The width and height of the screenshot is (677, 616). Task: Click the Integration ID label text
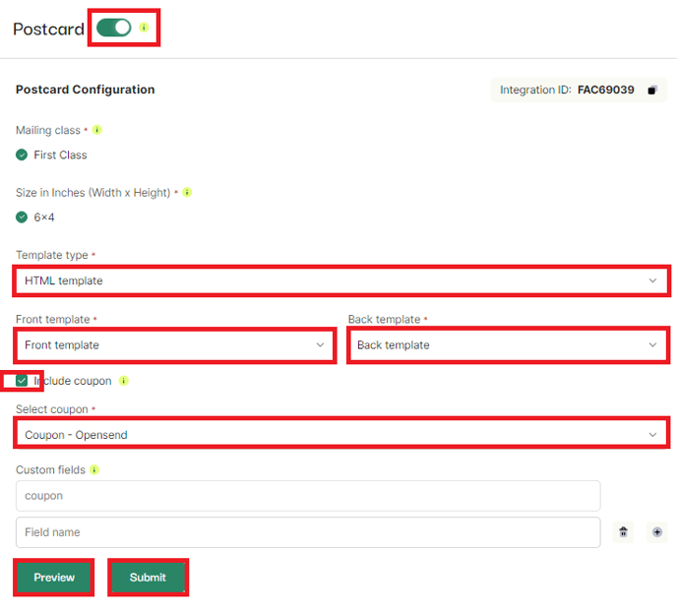pos(535,90)
